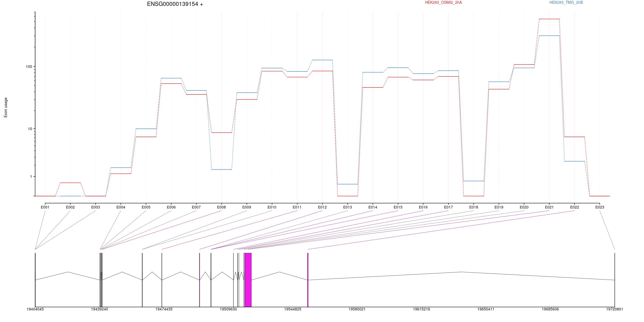Click the blue E008 usage line segment
Viewport: 644px width, 322px height.
pos(221,169)
